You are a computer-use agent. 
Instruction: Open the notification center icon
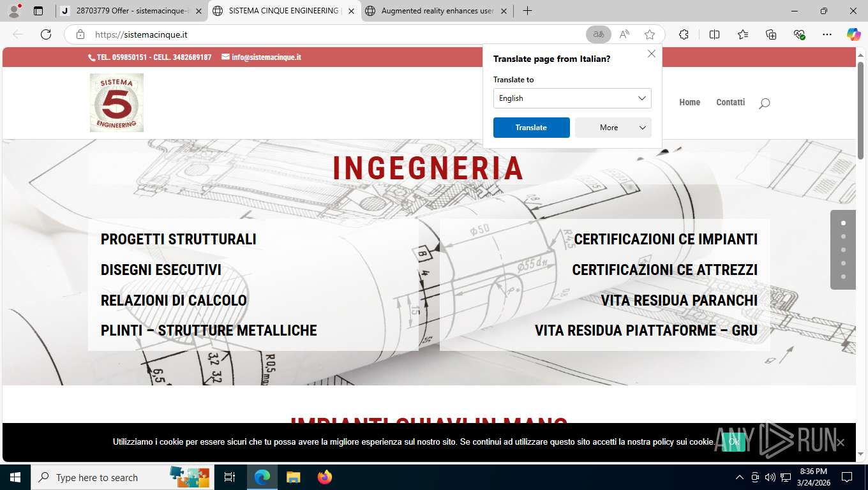(x=847, y=477)
